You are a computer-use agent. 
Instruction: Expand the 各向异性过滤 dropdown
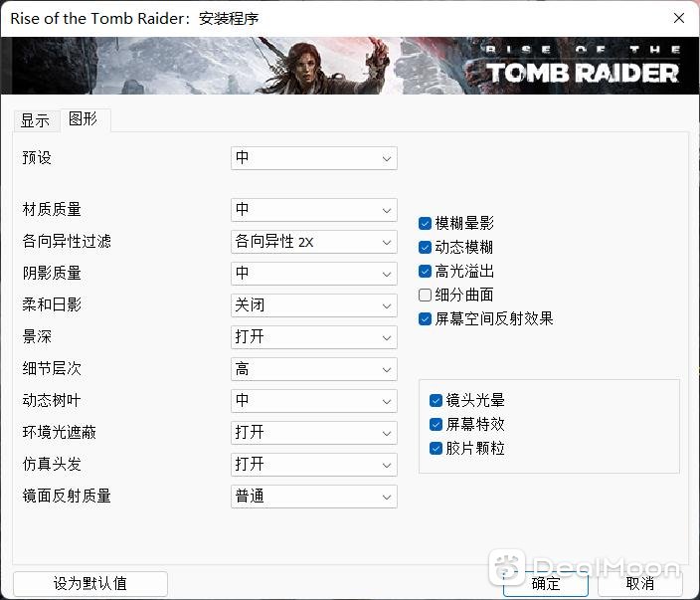pyautogui.click(x=314, y=242)
